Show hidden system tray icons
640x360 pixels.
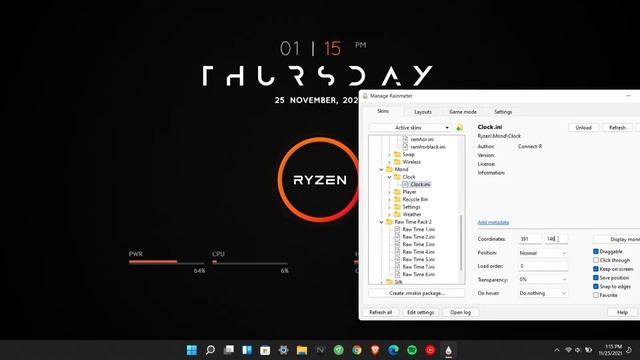coord(557,350)
